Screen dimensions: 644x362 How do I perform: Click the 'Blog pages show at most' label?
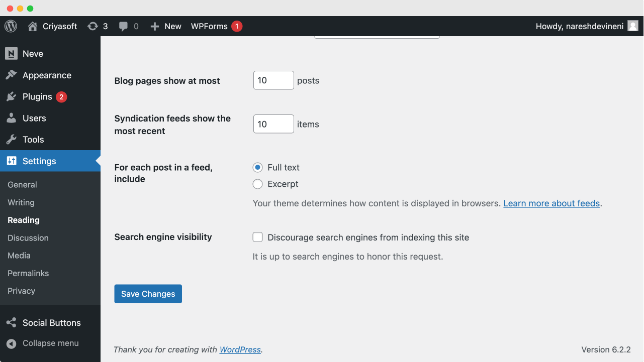pyautogui.click(x=167, y=81)
